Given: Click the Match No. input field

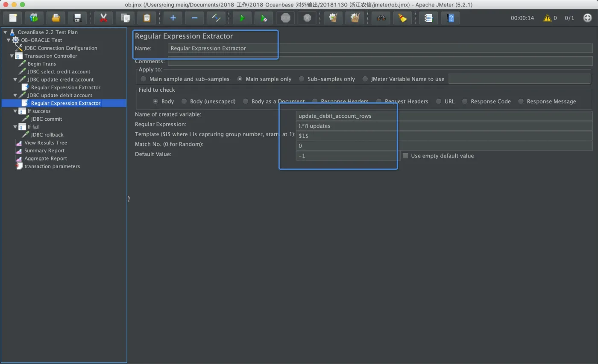Looking at the screenshot, I should 444,146.
